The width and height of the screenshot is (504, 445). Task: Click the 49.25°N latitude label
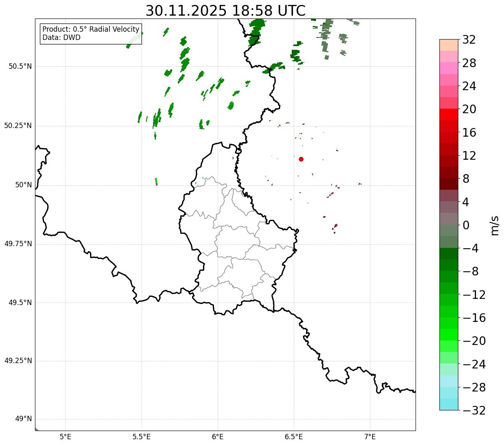[18, 361]
